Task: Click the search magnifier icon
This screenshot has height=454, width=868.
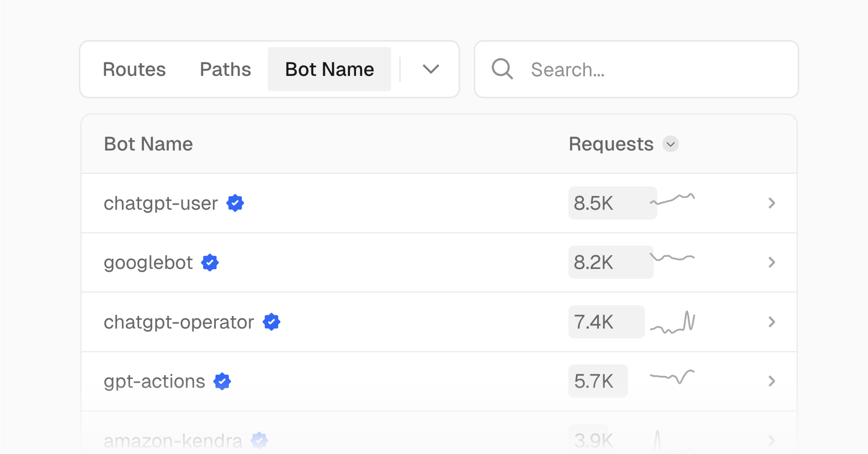Action: tap(502, 69)
